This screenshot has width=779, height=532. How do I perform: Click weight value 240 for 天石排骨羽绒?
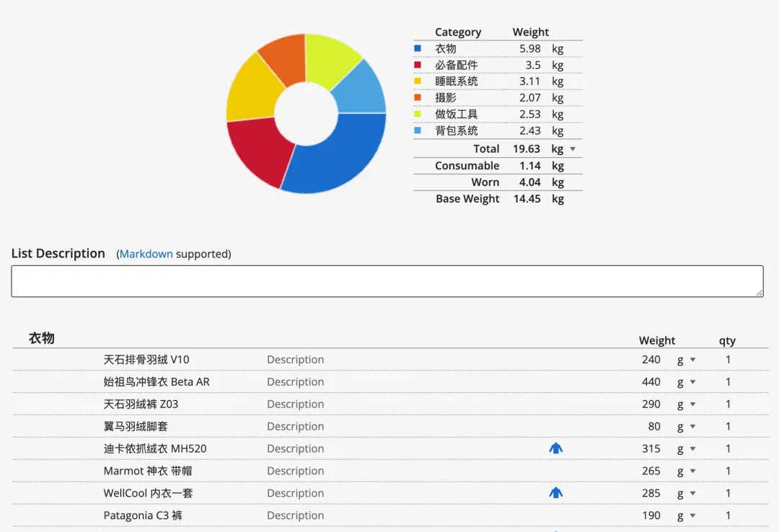click(x=651, y=360)
